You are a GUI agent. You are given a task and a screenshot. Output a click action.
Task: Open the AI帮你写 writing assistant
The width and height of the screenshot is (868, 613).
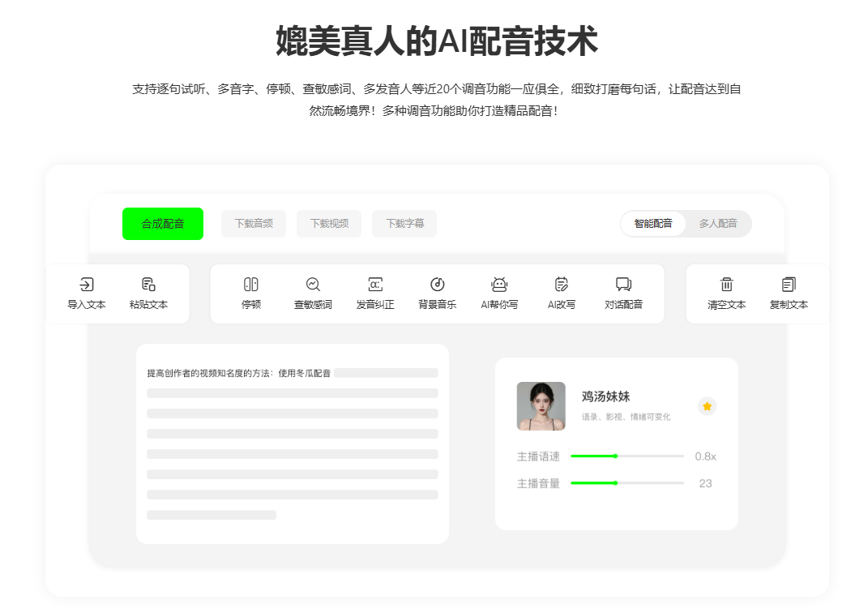click(499, 294)
